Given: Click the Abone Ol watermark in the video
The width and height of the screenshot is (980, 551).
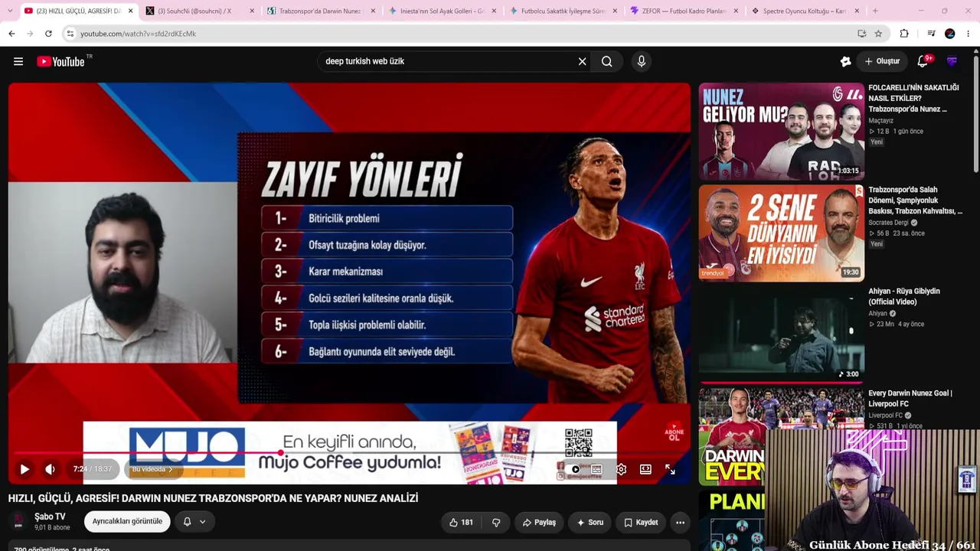Looking at the screenshot, I should point(674,432).
